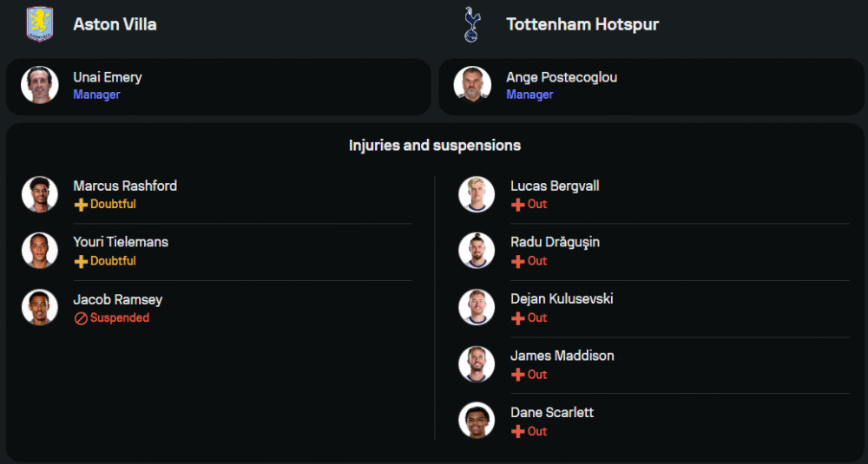Open the Tottenham Hotspur team name link
868x464 pixels.
[582, 24]
